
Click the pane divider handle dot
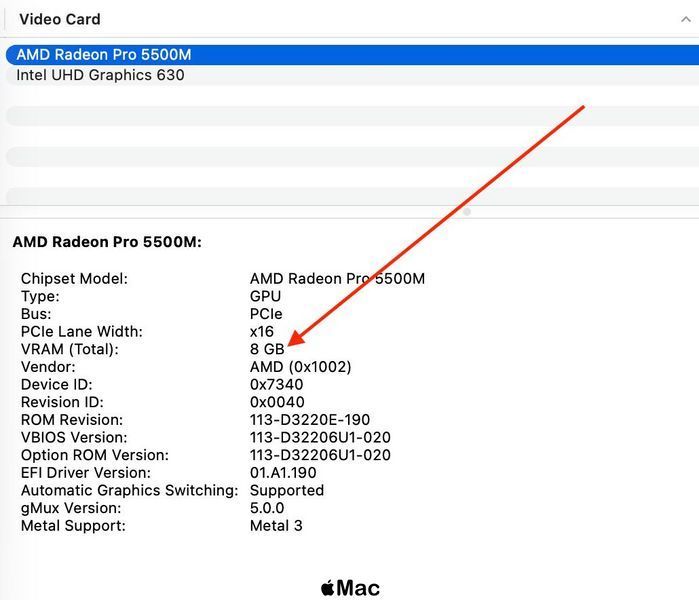[x=467, y=212]
